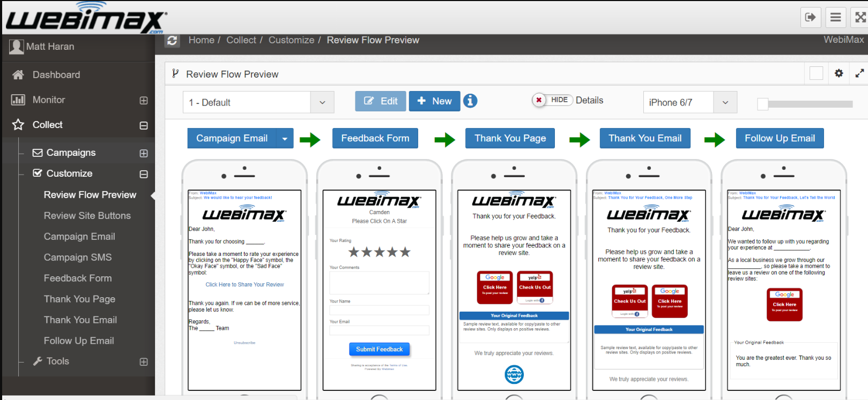Expand the Campaign Email button arrow

pyautogui.click(x=285, y=139)
